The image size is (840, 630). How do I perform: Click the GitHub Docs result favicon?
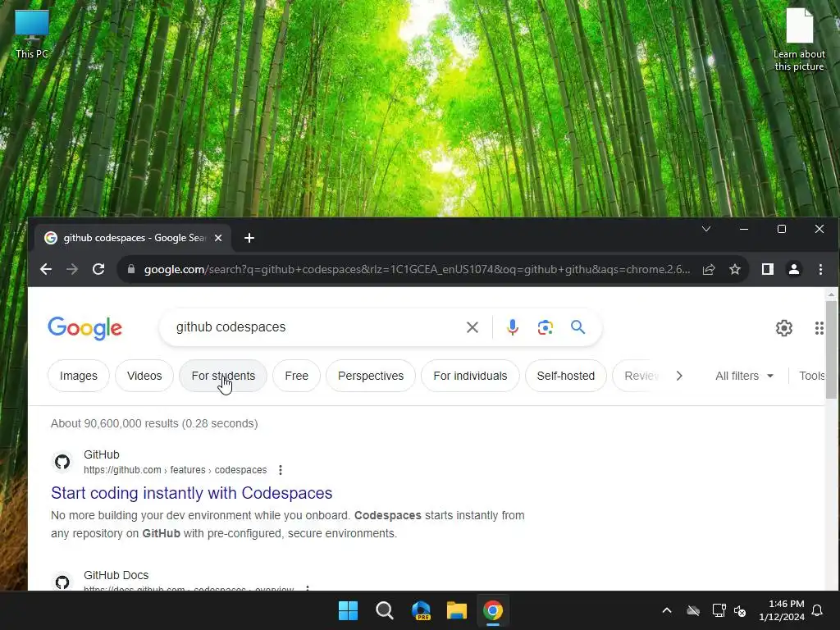point(62,582)
